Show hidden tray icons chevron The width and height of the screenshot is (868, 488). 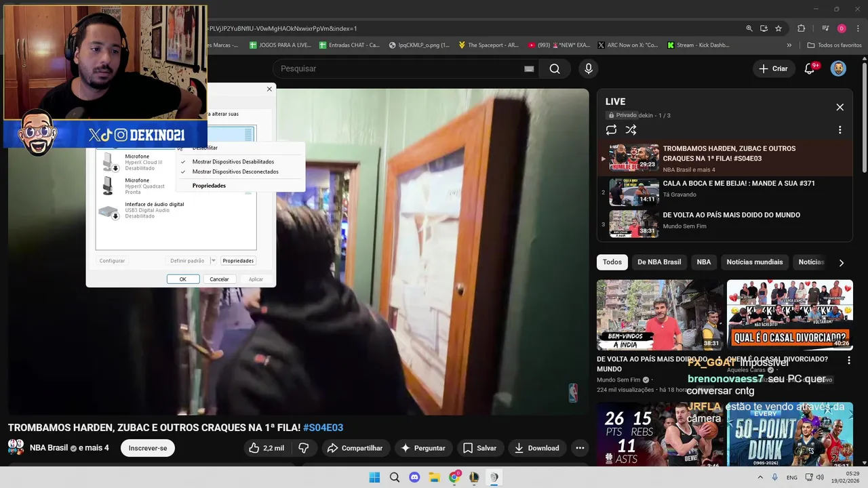click(759, 477)
